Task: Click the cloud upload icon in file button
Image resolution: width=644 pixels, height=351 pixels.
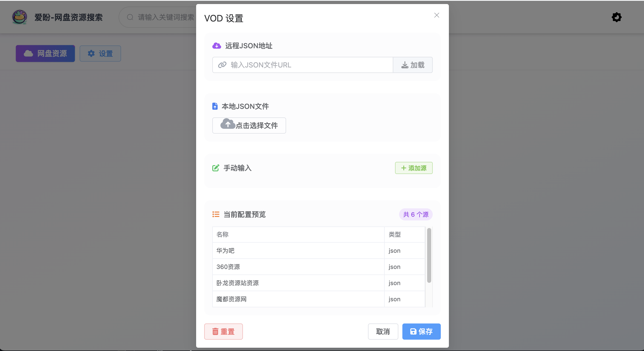Action: pyautogui.click(x=228, y=124)
